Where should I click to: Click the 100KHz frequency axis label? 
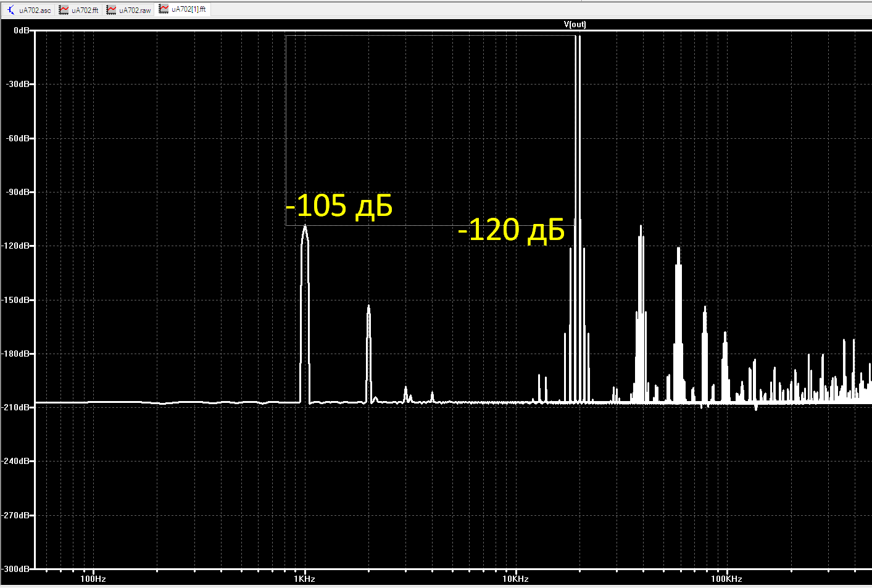point(726,579)
